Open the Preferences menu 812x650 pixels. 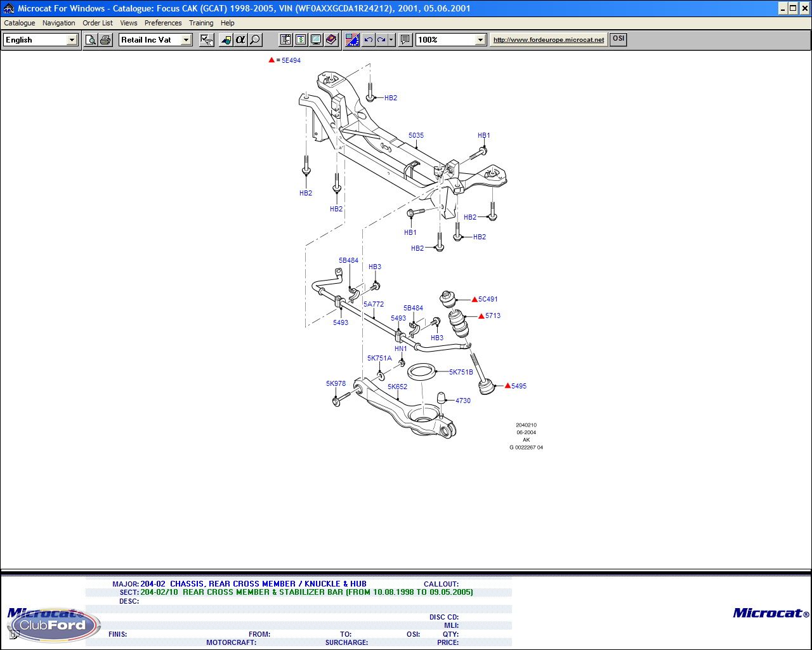[163, 23]
